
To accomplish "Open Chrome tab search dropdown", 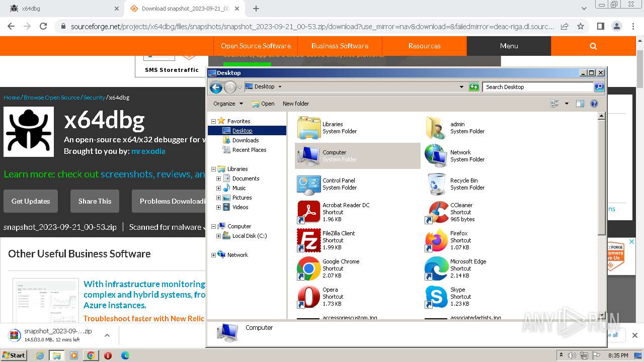I will (584, 9).
